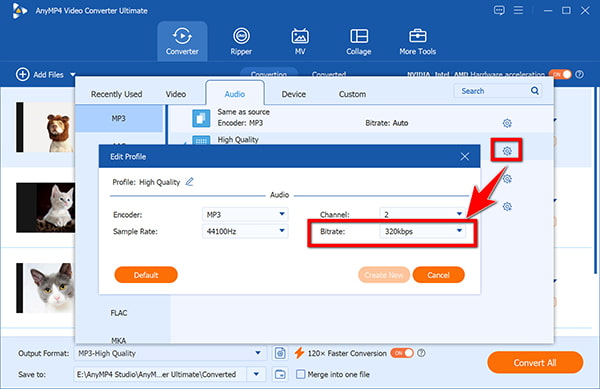The image size is (600, 389).
Task: Select the lion-costume dog video thumbnail
Action: pos(45,127)
